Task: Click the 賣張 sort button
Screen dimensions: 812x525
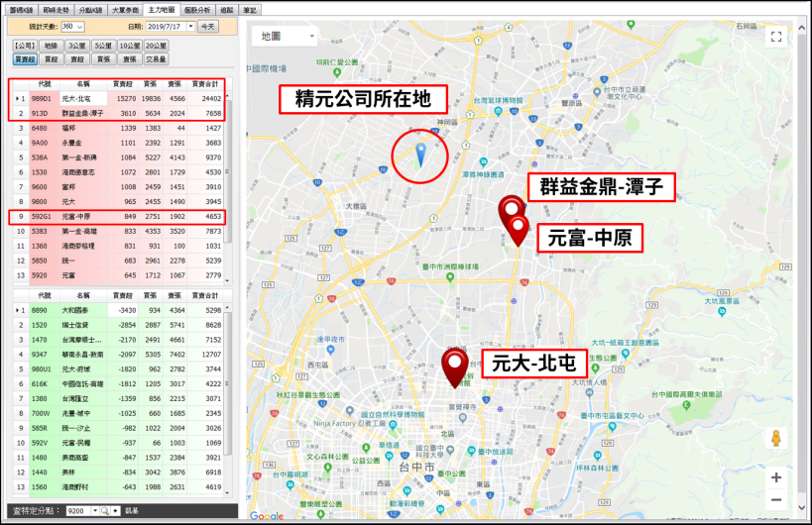Action: click(x=130, y=59)
